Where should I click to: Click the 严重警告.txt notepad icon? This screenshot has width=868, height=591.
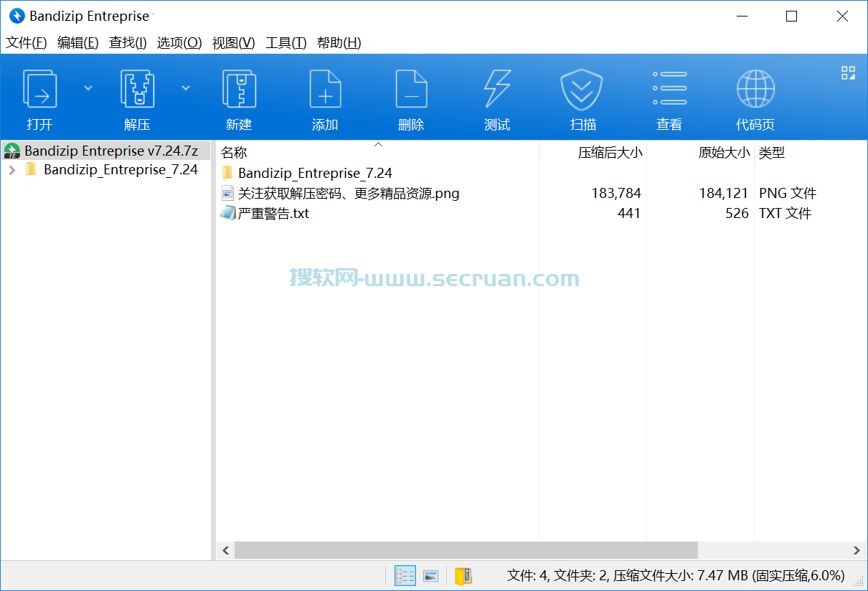tap(227, 213)
